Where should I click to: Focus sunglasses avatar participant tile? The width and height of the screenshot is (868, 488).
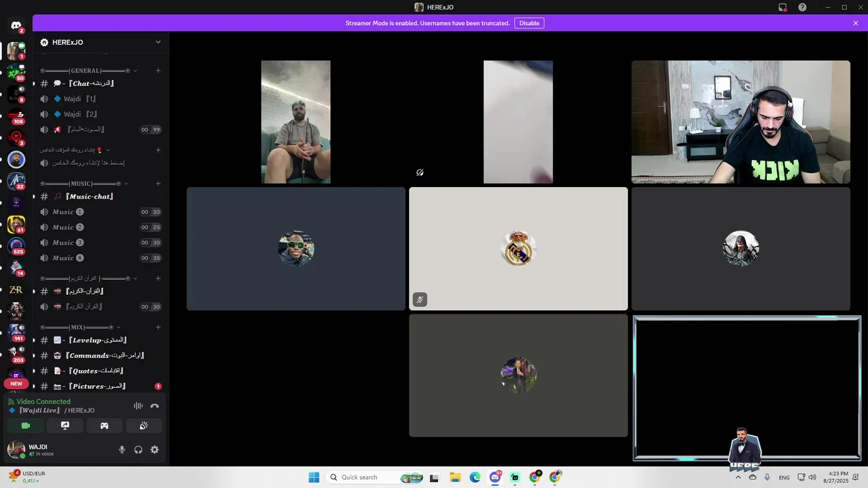(296, 249)
